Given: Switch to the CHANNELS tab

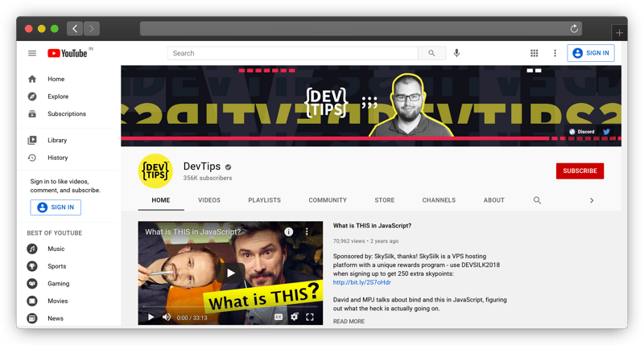Looking at the screenshot, I should point(439,200).
